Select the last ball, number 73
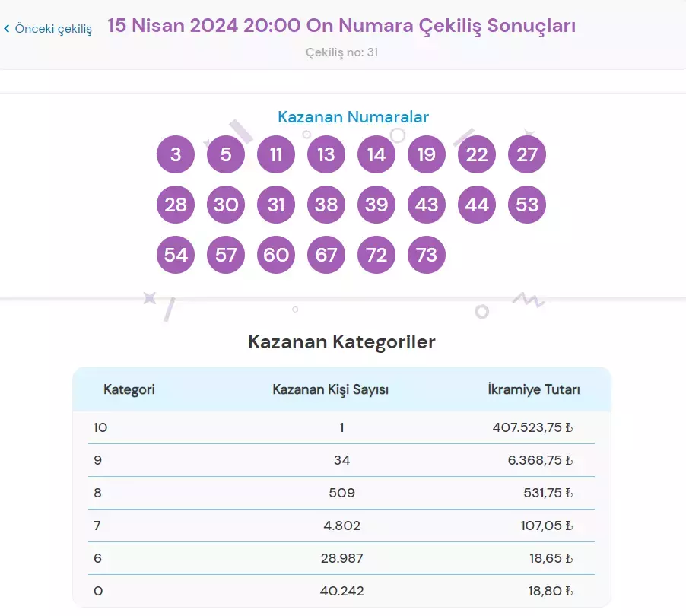686x616 pixels. (x=427, y=255)
